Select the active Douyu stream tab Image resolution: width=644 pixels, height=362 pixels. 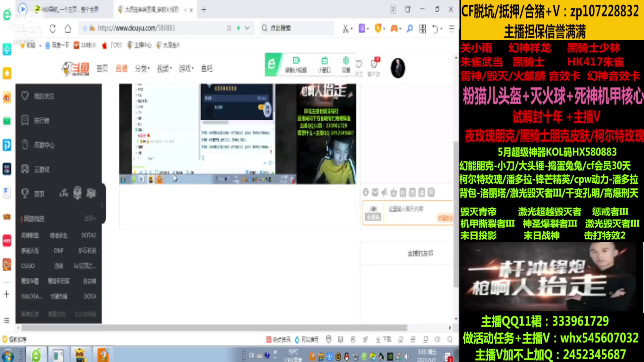153,10
